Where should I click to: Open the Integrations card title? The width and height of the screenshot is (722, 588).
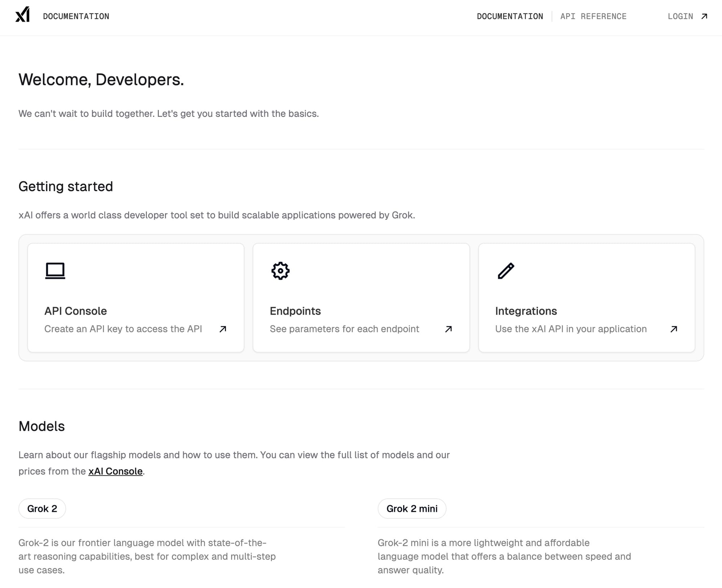click(526, 311)
